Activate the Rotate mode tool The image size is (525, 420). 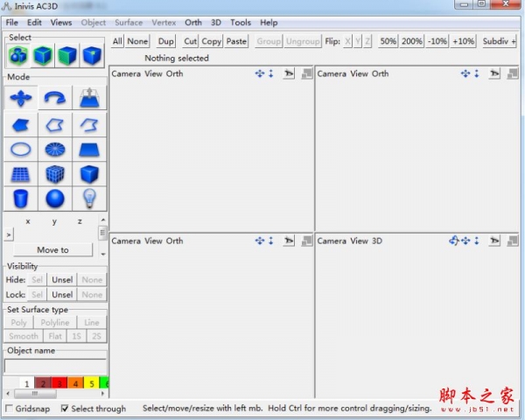click(x=55, y=98)
